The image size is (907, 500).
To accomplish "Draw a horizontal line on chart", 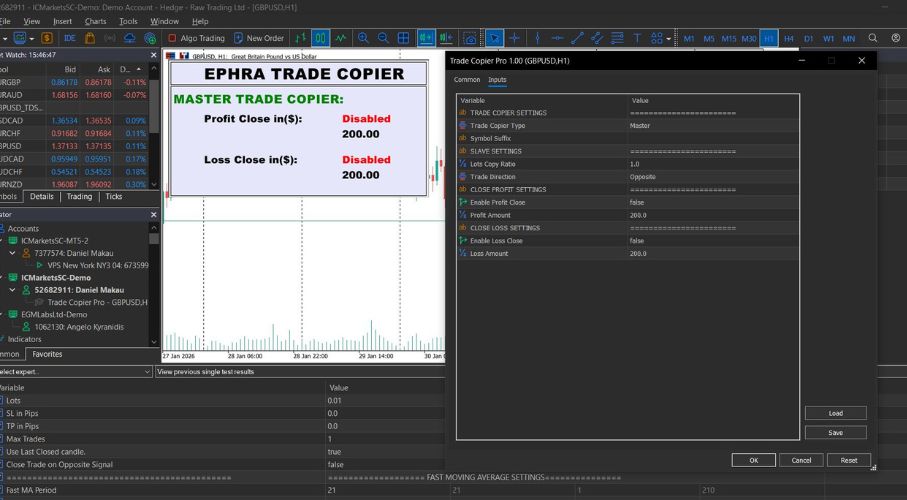I will pyautogui.click(x=557, y=38).
